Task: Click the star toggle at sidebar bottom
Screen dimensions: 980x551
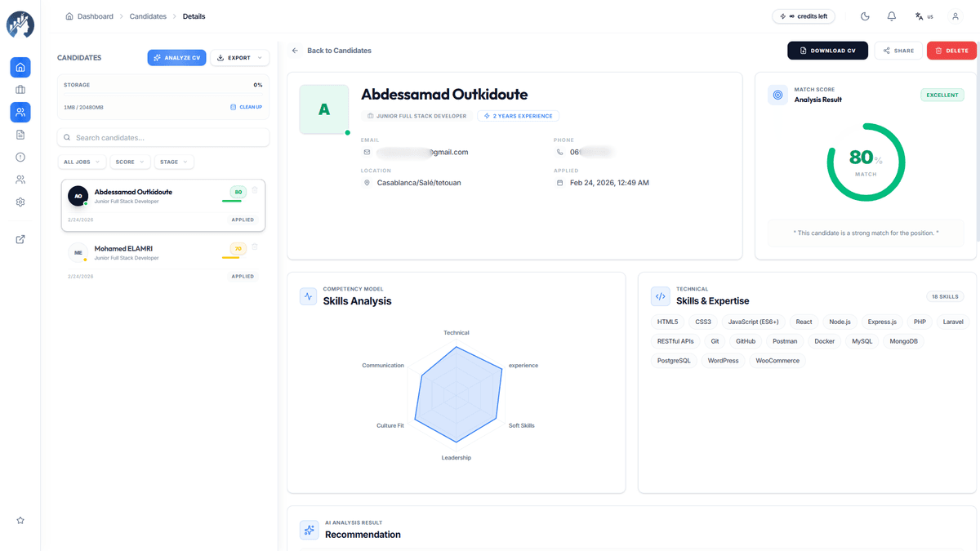Action: click(x=20, y=520)
